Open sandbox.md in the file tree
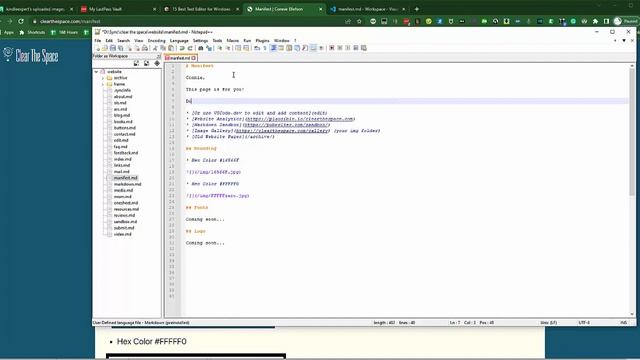 [125, 222]
